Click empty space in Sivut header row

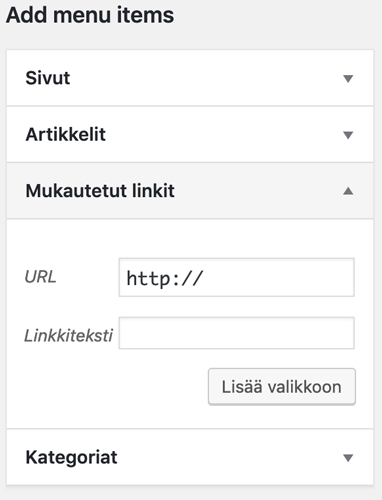[207, 78]
